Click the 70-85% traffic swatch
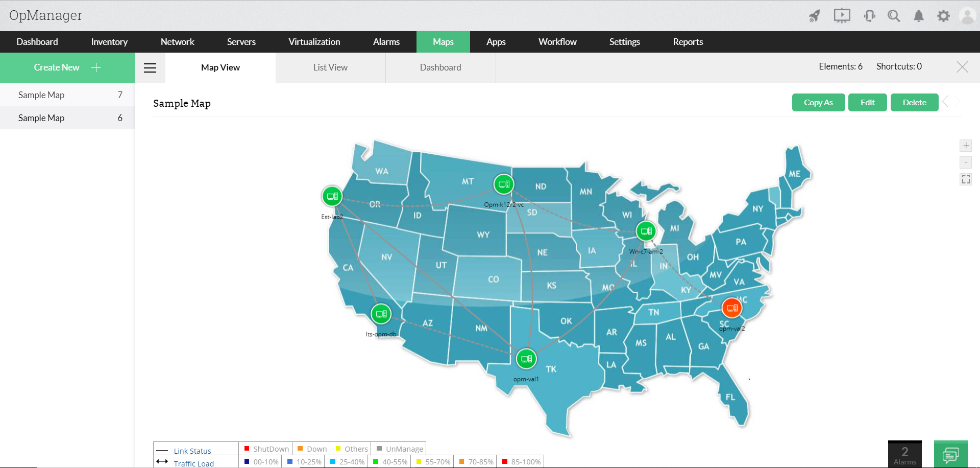The height and width of the screenshot is (468, 980). tap(461, 461)
